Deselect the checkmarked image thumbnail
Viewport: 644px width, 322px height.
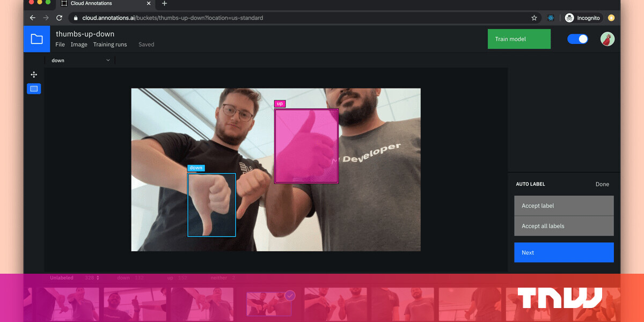coord(290,295)
